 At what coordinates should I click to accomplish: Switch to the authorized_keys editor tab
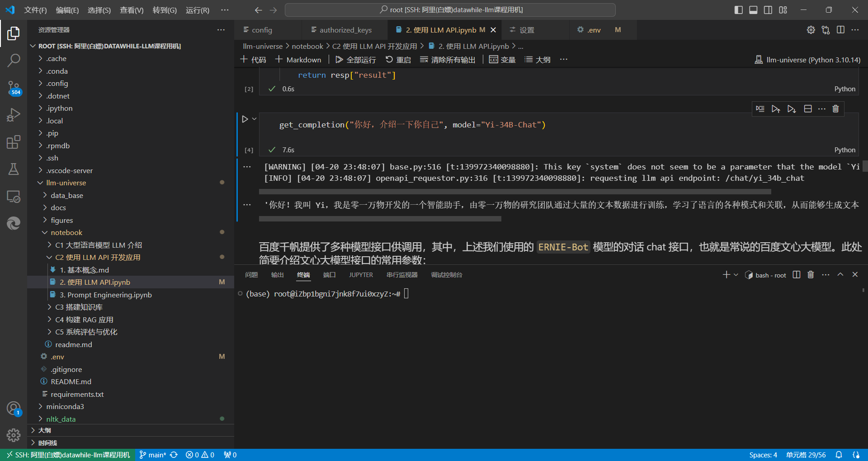point(345,30)
